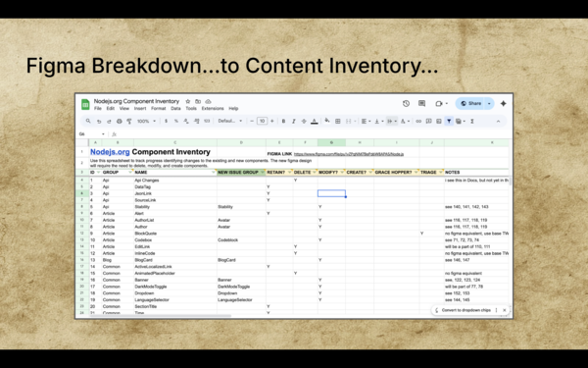Insert a comment from the toolbar

[428, 122]
